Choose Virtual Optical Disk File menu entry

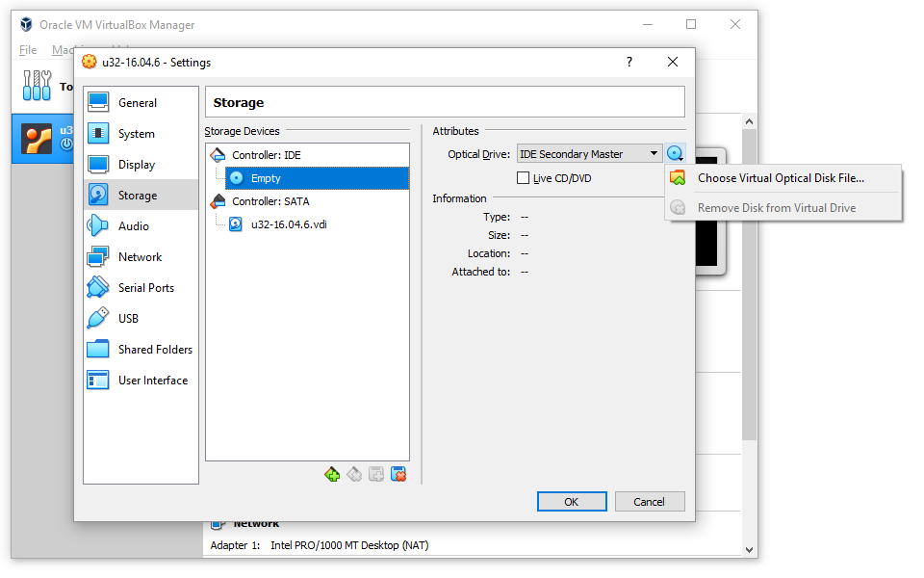[781, 178]
